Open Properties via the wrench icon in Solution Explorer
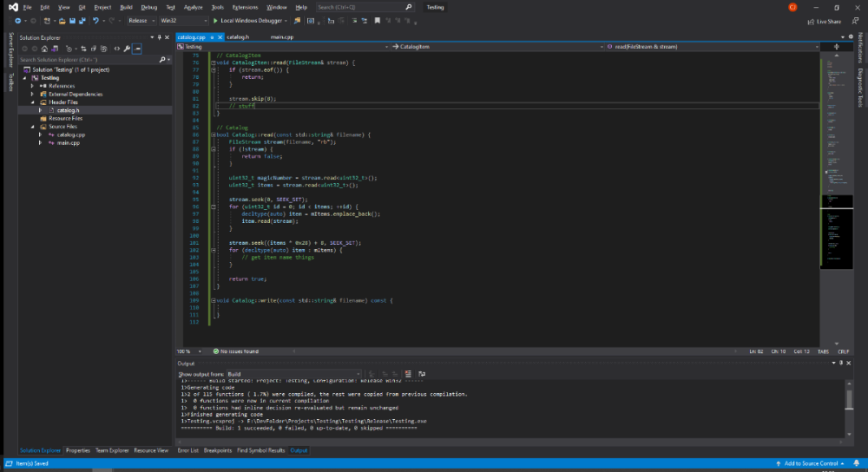Image resolution: width=868 pixels, height=472 pixels. (128, 49)
